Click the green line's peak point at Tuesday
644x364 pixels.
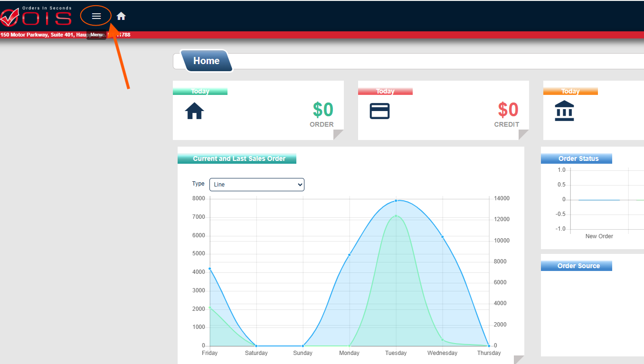396,216
